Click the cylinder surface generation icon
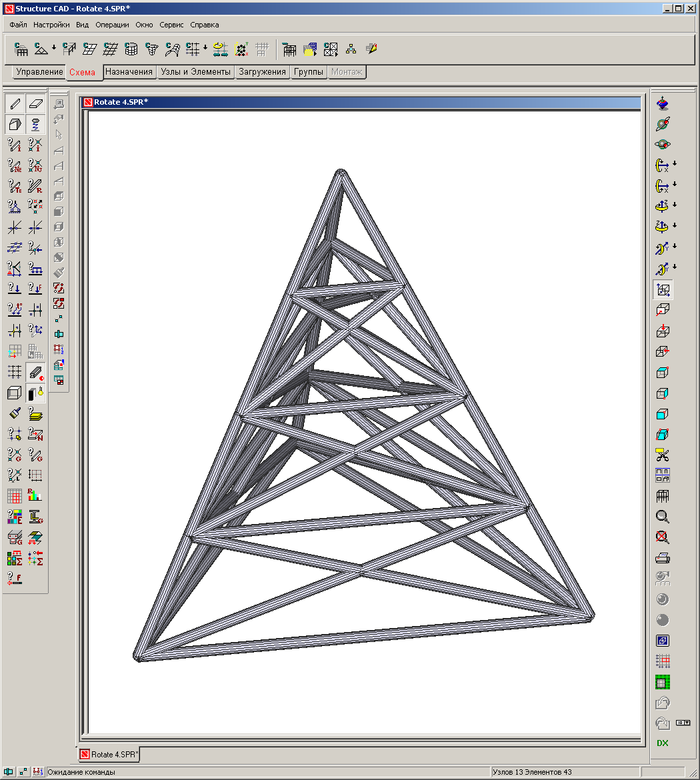The image size is (700, 780). (131, 49)
